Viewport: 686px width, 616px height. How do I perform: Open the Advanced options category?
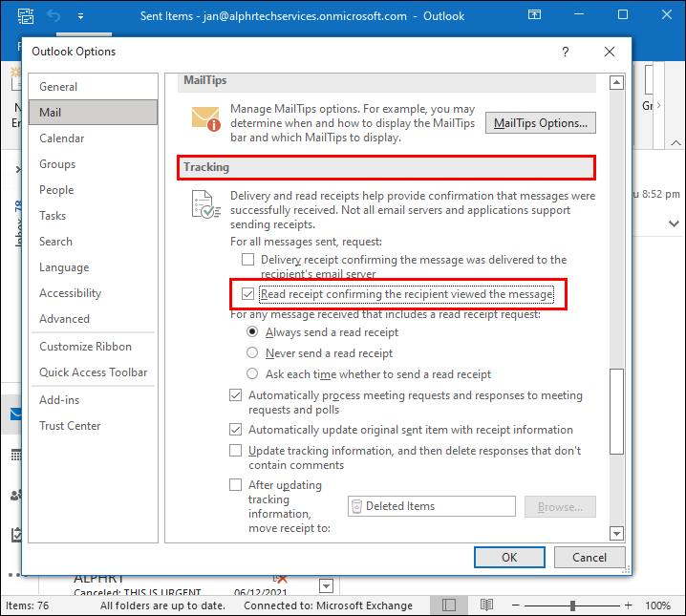click(94, 319)
